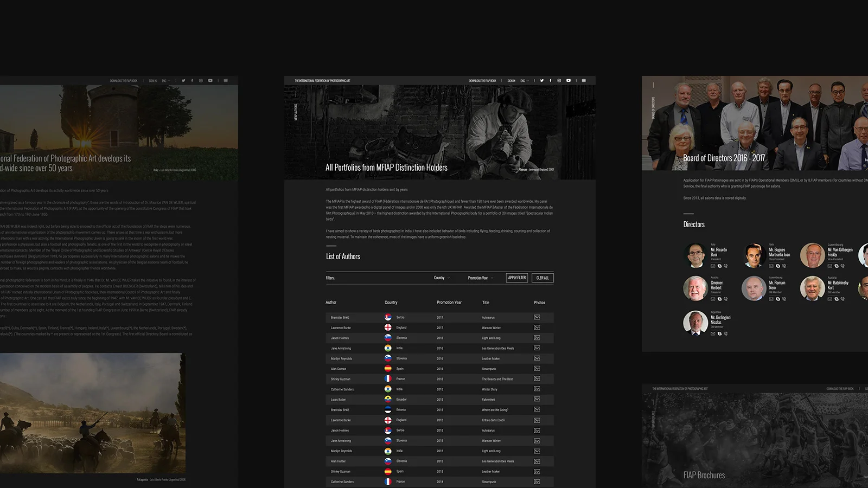Click the Directors section heading
Viewport: 868px width, 488px height.
click(694, 224)
